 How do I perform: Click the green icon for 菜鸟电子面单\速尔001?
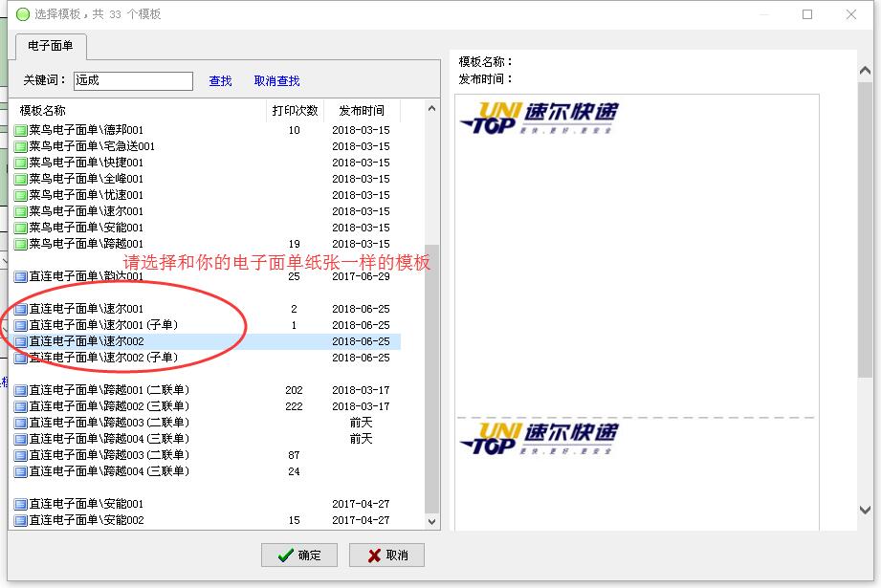tap(21, 211)
